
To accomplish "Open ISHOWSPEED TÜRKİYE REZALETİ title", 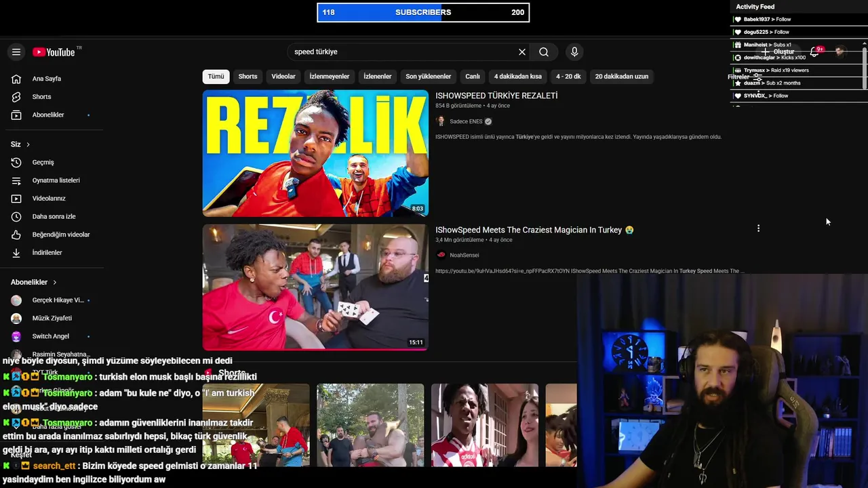I will (496, 96).
